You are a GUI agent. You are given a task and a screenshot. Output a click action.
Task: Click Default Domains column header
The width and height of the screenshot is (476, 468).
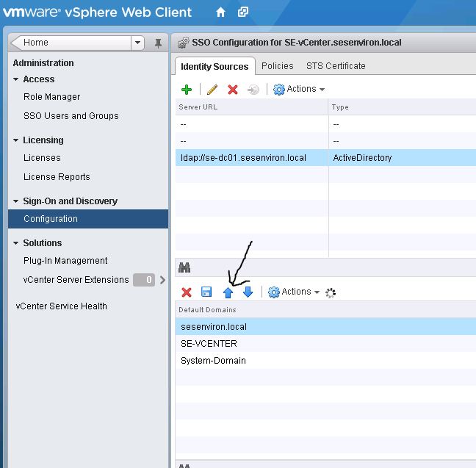click(325, 310)
